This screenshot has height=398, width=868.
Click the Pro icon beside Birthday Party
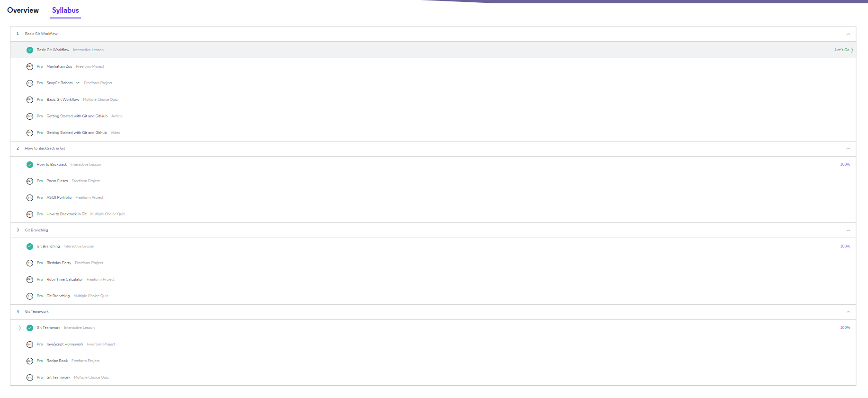pyautogui.click(x=30, y=263)
